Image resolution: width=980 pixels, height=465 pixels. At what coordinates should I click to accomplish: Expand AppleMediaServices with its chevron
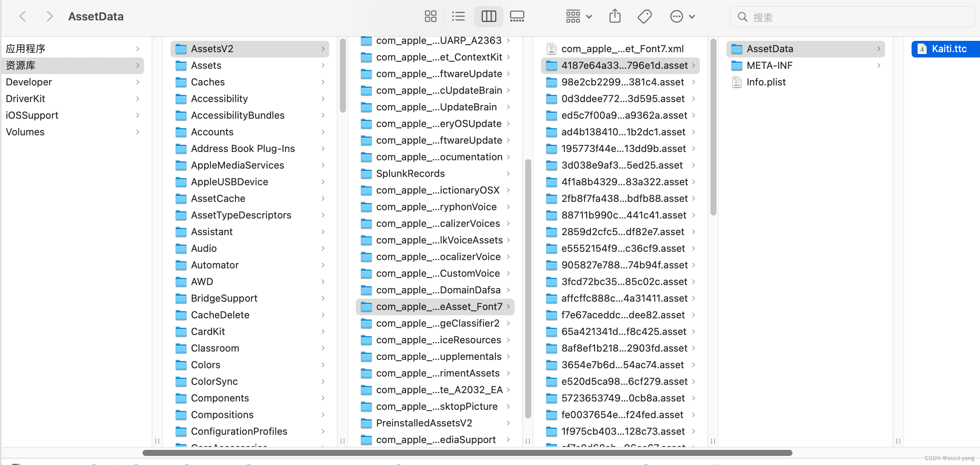[x=323, y=165]
